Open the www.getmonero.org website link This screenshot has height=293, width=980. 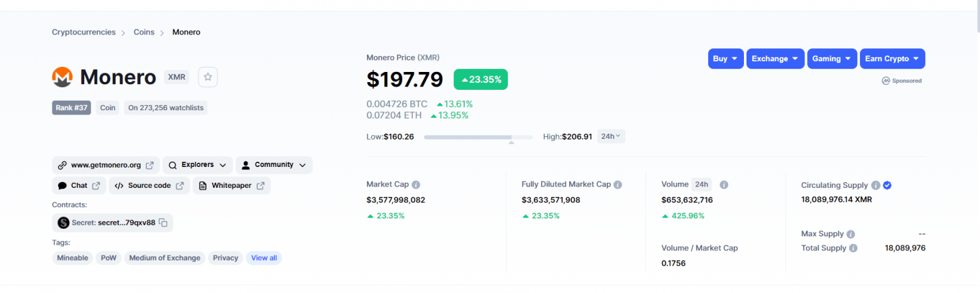coord(106,165)
